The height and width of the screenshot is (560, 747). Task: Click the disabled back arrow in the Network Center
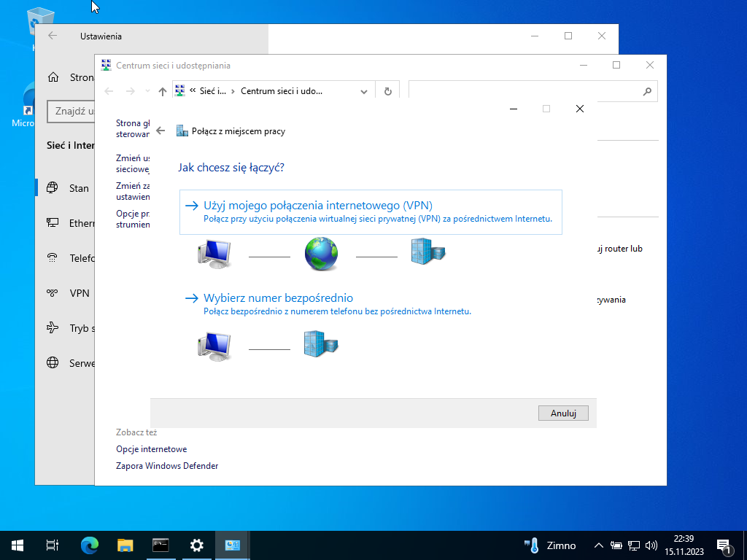(x=109, y=91)
